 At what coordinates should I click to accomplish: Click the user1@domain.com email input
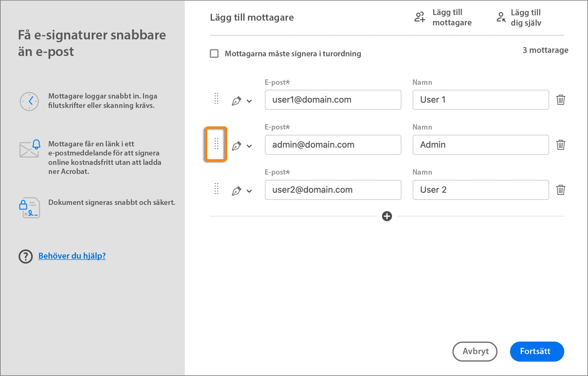[333, 100]
